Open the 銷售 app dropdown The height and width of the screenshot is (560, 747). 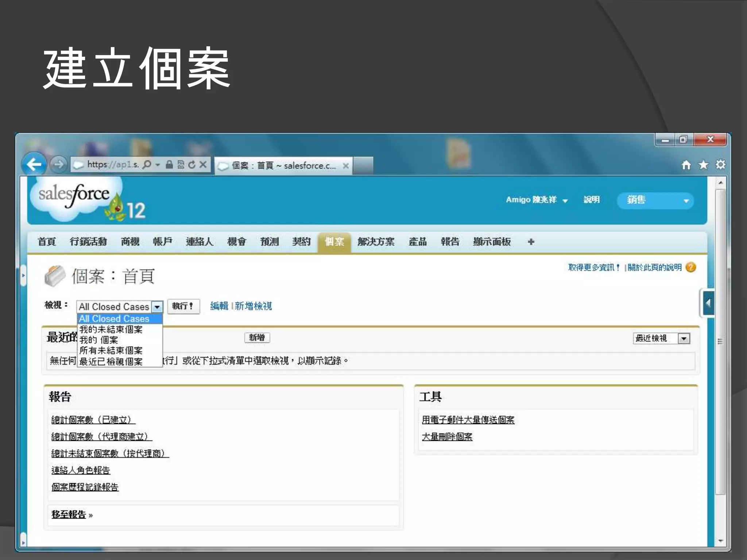(655, 200)
